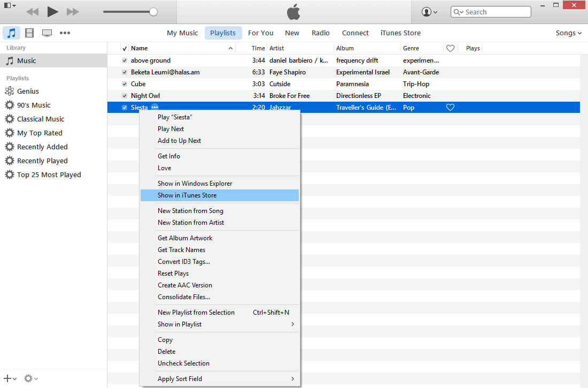This screenshot has height=388, width=588.
Task: Choose Delete from the context menu
Action: 220,352
